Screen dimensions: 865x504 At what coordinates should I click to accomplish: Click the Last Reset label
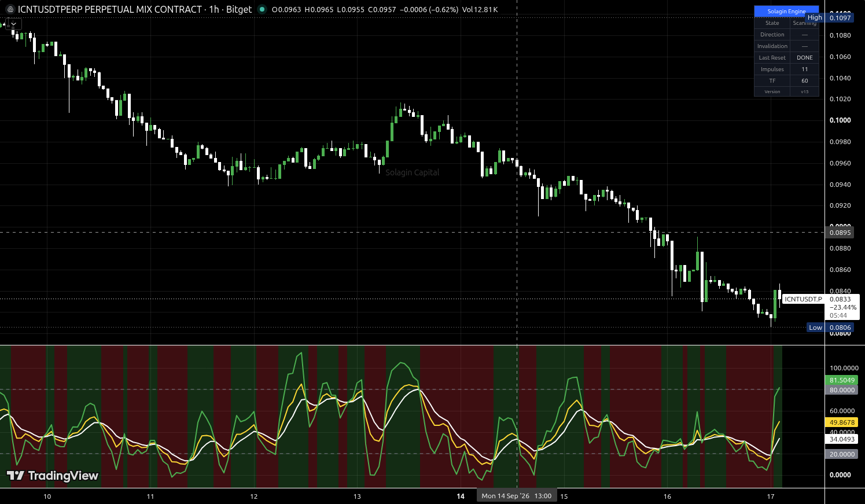click(772, 58)
